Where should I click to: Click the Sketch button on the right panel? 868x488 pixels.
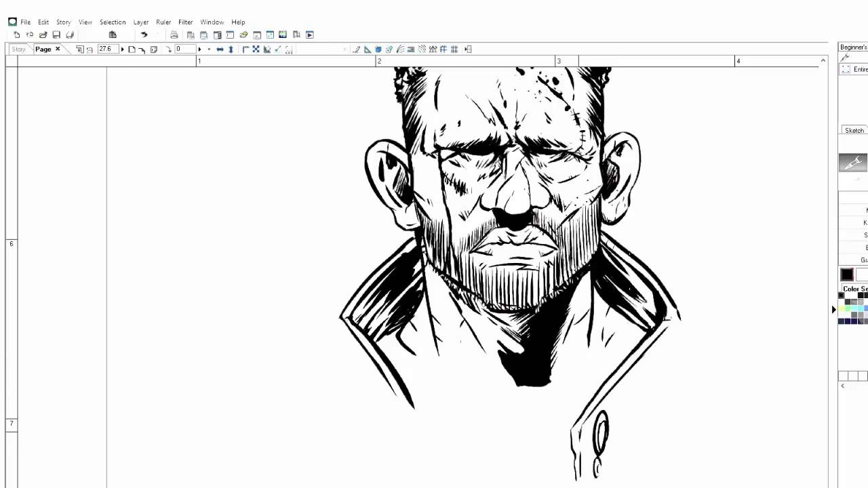(854, 130)
